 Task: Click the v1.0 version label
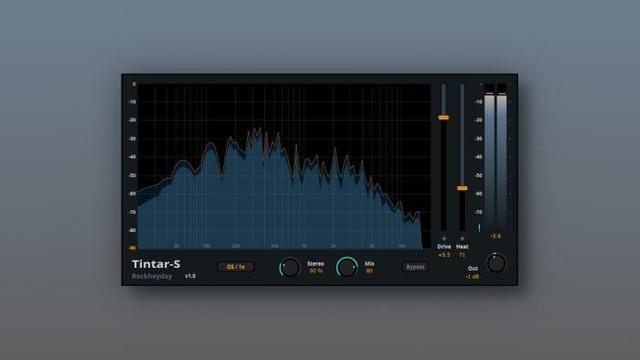click(190, 276)
